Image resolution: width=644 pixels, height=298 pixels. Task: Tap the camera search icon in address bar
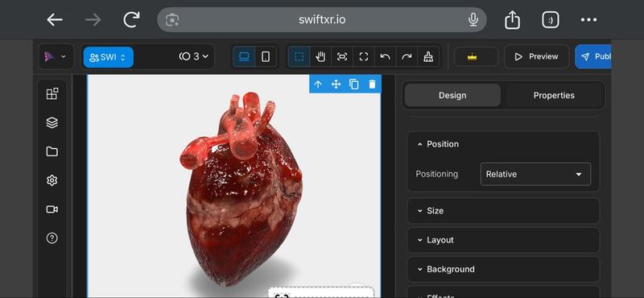tap(172, 19)
